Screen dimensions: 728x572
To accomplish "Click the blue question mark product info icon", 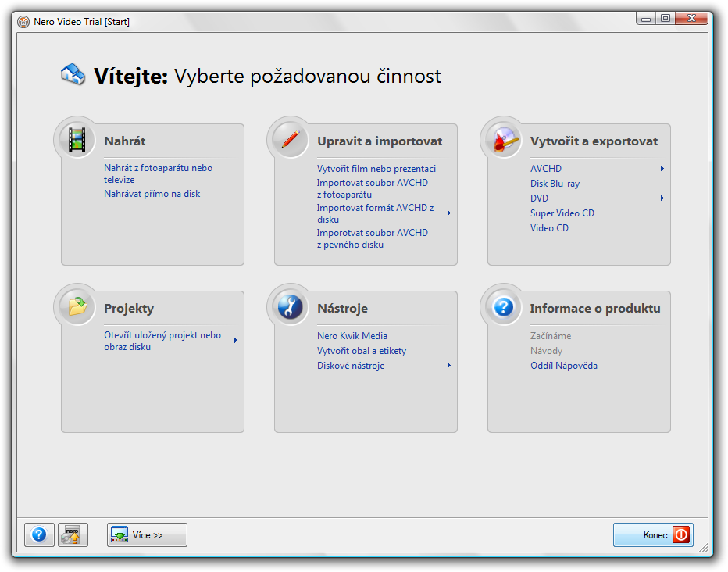I will coord(503,306).
